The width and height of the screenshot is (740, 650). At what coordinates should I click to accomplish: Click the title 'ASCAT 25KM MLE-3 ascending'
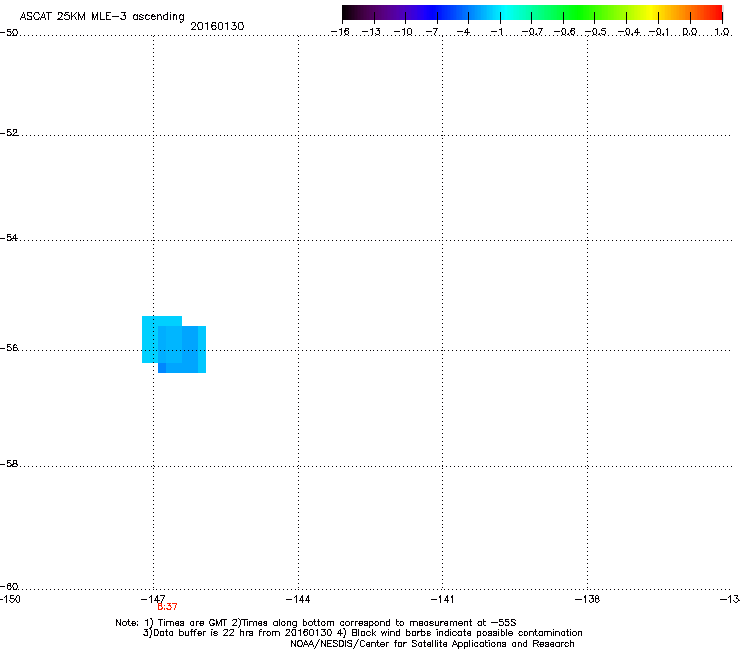click(x=102, y=17)
